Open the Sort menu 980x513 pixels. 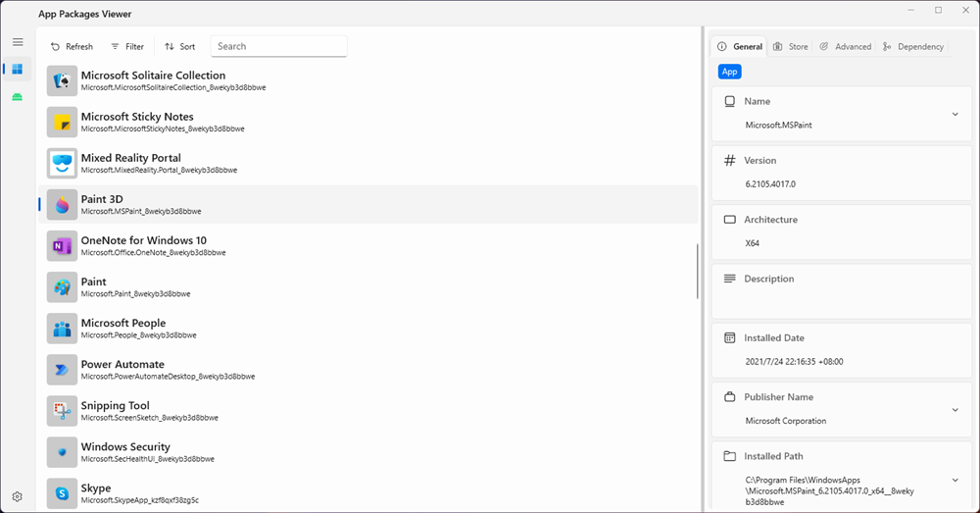179,46
